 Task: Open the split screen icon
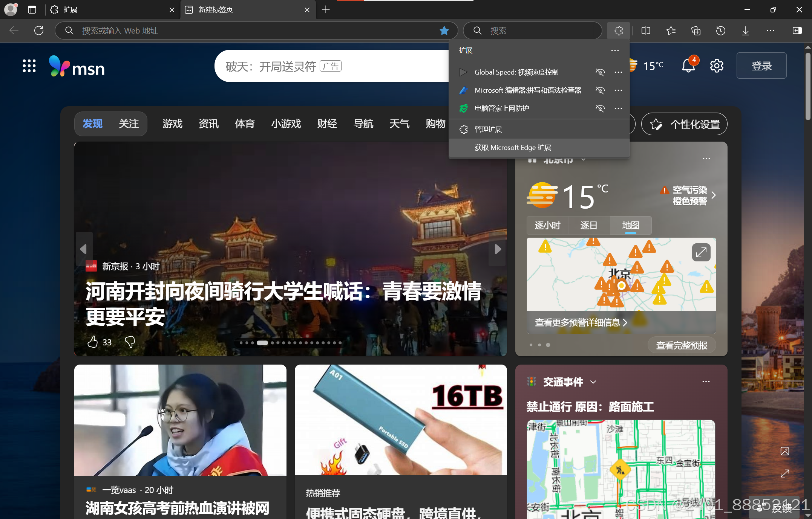click(x=646, y=31)
